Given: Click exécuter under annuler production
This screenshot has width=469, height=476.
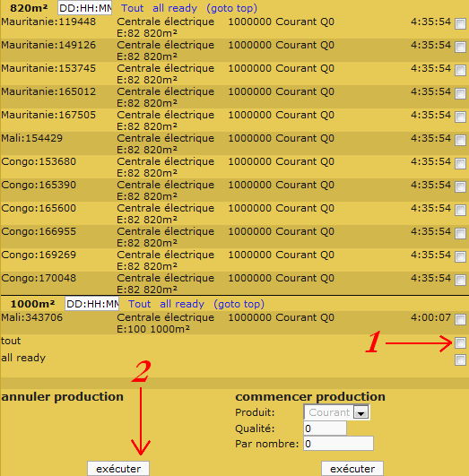Looking at the screenshot, I should 118,469.
